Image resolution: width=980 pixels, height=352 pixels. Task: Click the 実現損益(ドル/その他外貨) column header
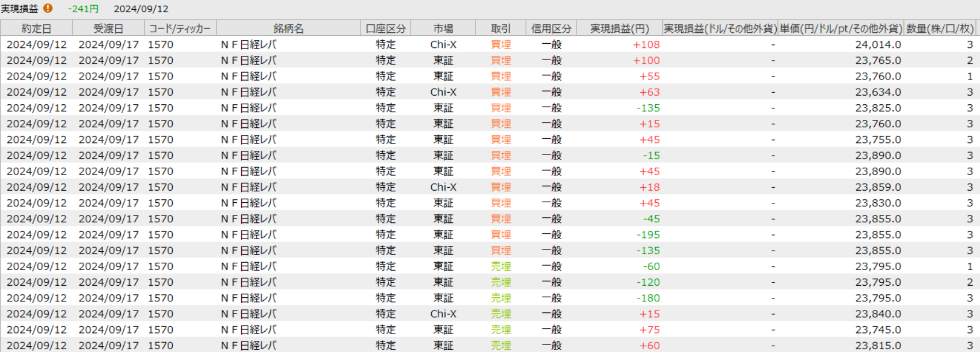coord(720,28)
